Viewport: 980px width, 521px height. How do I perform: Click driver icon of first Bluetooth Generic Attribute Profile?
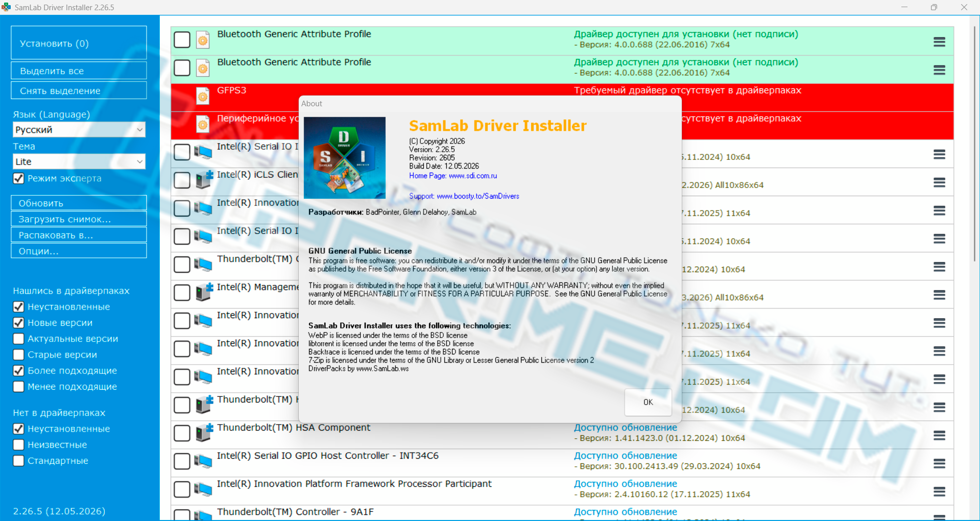(x=203, y=40)
